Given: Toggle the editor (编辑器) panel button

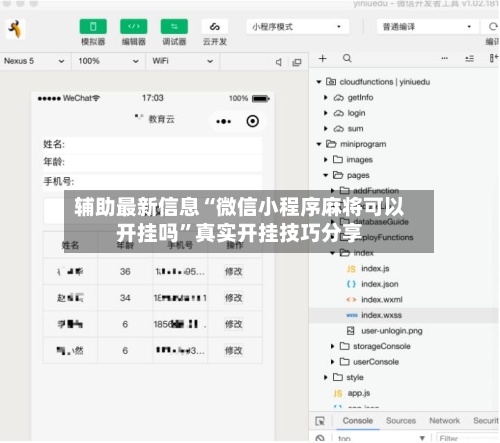Looking at the screenshot, I should click(134, 27).
